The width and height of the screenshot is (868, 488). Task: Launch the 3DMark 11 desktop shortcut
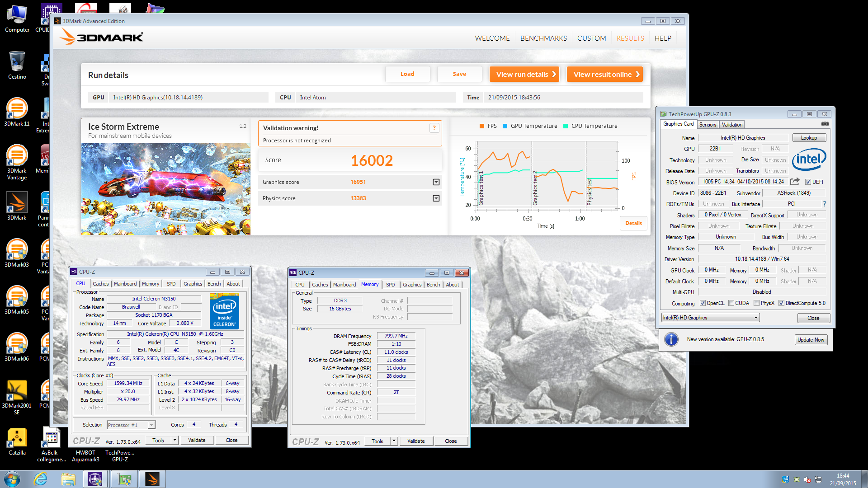17,112
